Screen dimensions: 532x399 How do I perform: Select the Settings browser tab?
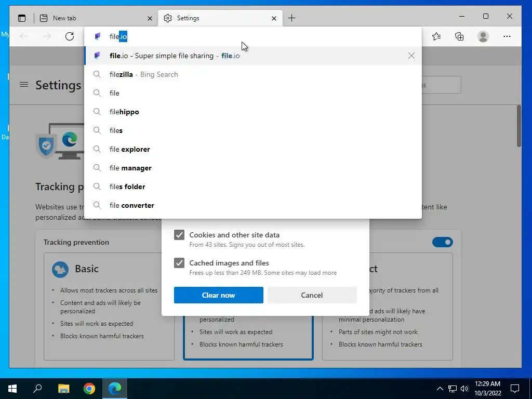click(220, 18)
